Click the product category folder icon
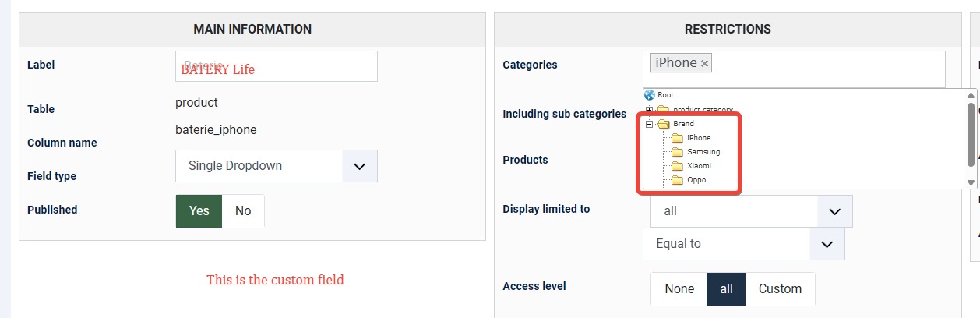980x318 pixels. point(664,110)
